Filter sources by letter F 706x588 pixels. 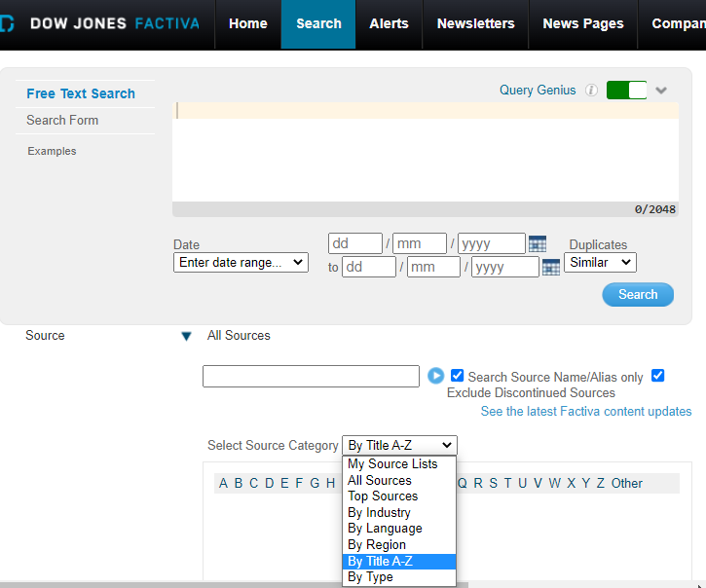point(299,483)
